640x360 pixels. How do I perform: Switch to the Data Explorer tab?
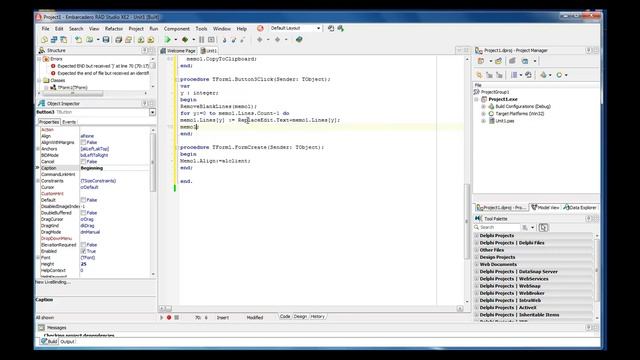(x=580, y=208)
